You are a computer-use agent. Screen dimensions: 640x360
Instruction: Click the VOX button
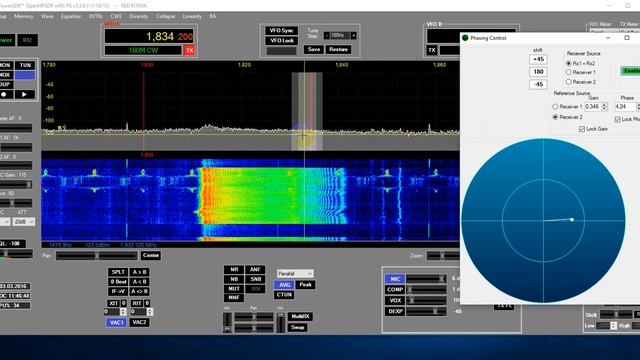pos(395,300)
